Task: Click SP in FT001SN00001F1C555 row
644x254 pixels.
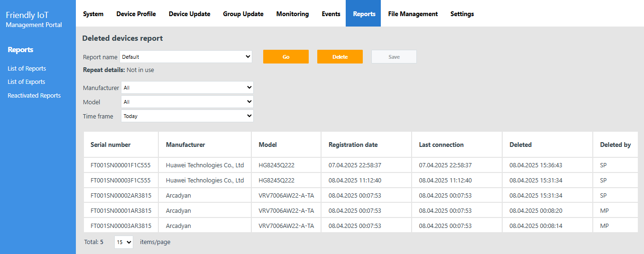Action: coord(603,165)
